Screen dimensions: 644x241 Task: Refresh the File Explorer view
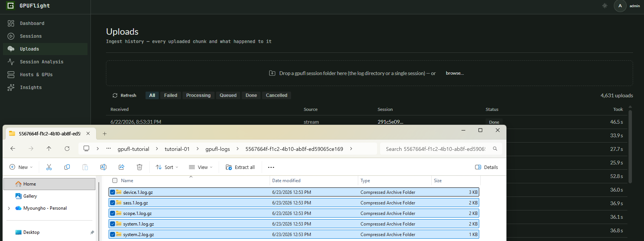(67, 149)
